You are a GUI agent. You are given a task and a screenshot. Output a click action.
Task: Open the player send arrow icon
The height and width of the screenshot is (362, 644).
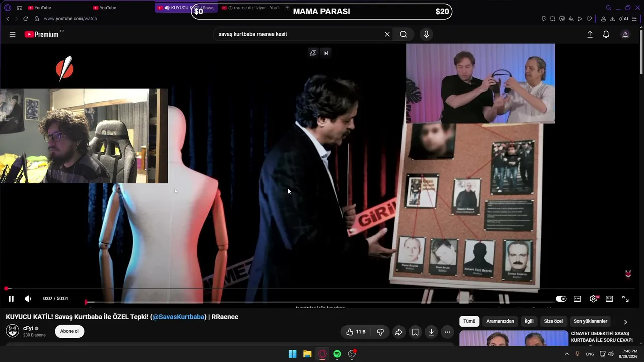click(580, 19)
